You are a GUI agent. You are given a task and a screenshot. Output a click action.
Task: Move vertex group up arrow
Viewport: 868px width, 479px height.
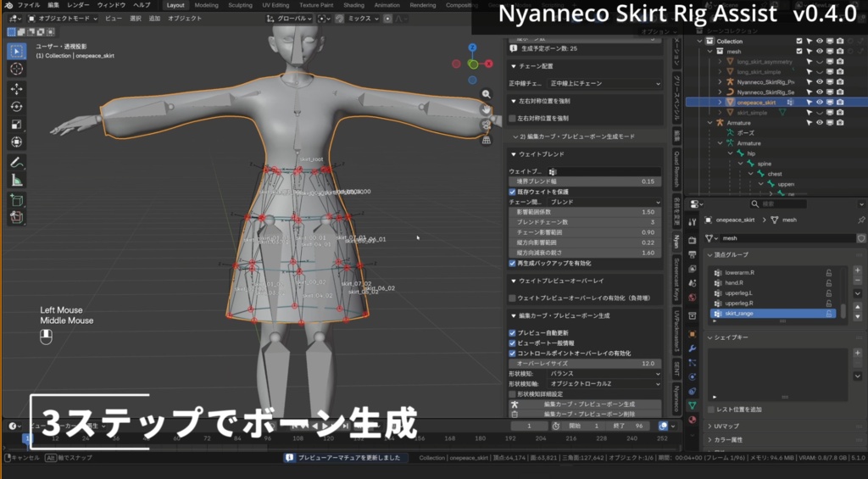(x=858, y=307)
